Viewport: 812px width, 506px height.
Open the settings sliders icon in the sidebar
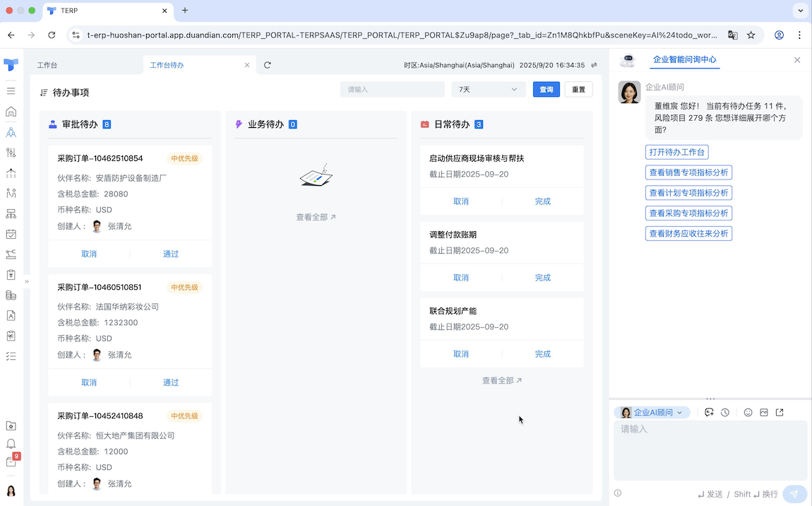point(11,151)
